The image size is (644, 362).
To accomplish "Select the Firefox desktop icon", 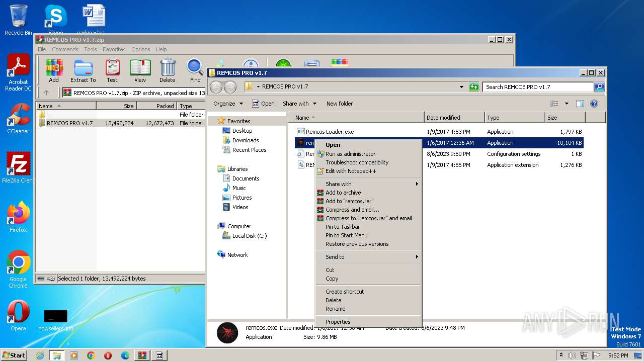I will click(x=18, y=217).
